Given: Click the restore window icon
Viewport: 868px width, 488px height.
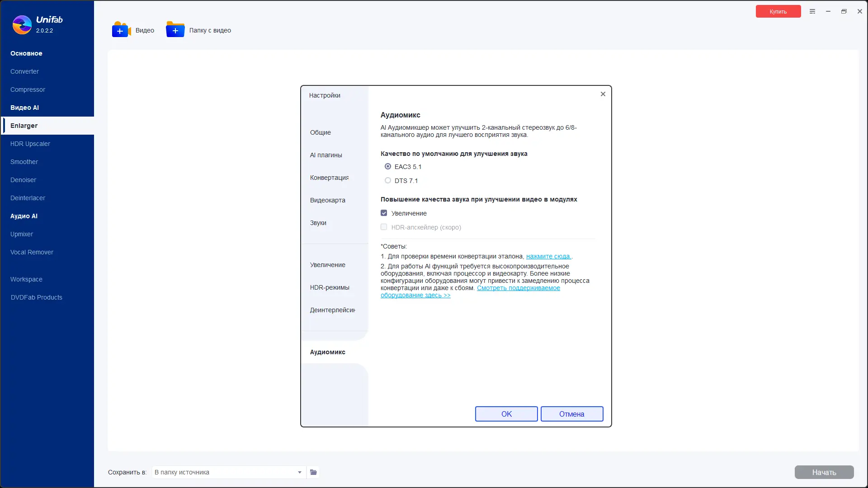Looking at the screenshot, I should [844, 11].
